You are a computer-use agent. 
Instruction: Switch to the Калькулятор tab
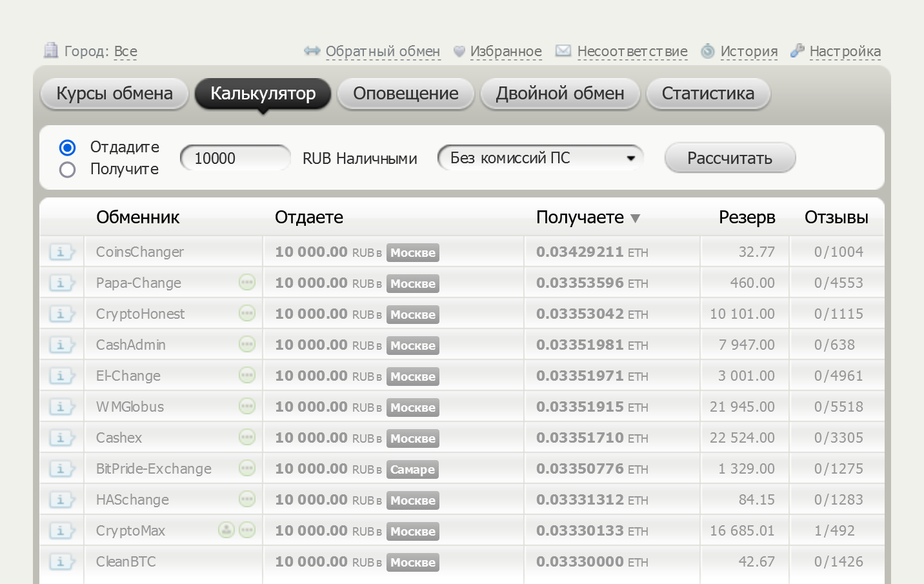point(263,94)
